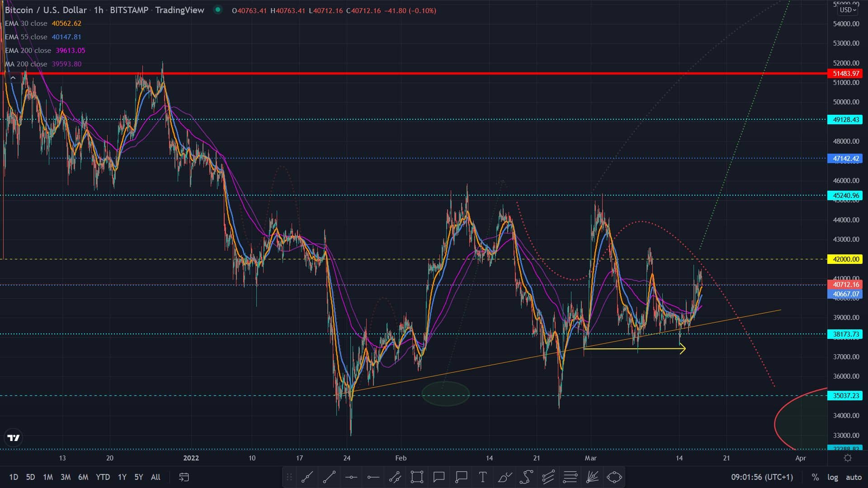The image size is (868, 488).
Task: Set chart range to YTD
Action: [103, 477]
